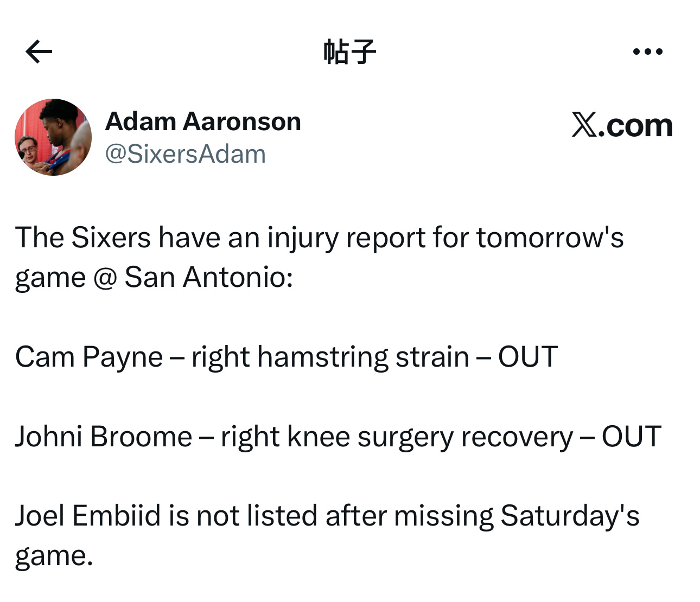Click the "right knee surgery recovery" text
The image size is (700, 602).
coord(397,437)
